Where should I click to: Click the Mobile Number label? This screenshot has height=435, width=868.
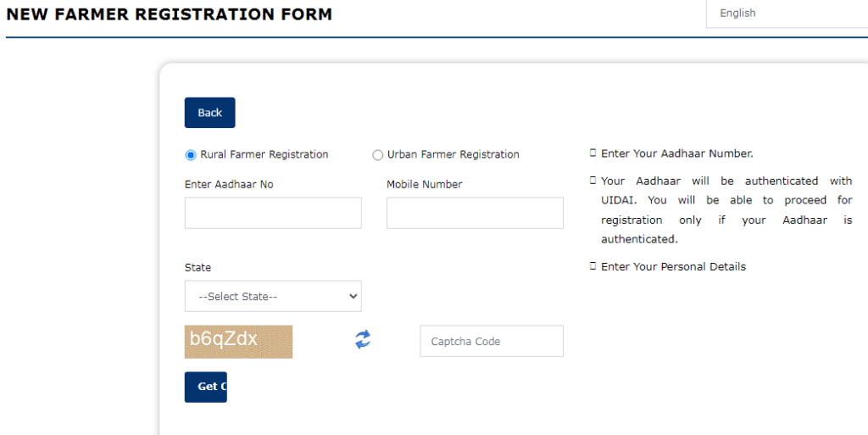click(425, 184)
